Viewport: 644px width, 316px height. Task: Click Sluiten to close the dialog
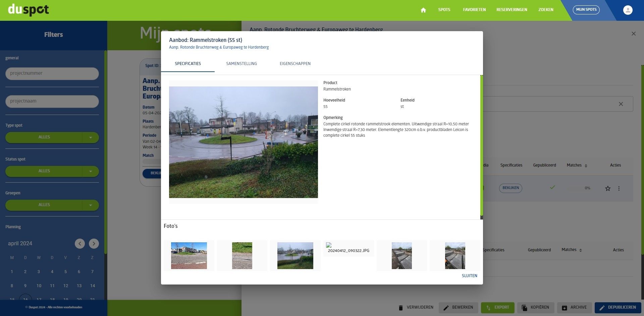pos(469,276)
